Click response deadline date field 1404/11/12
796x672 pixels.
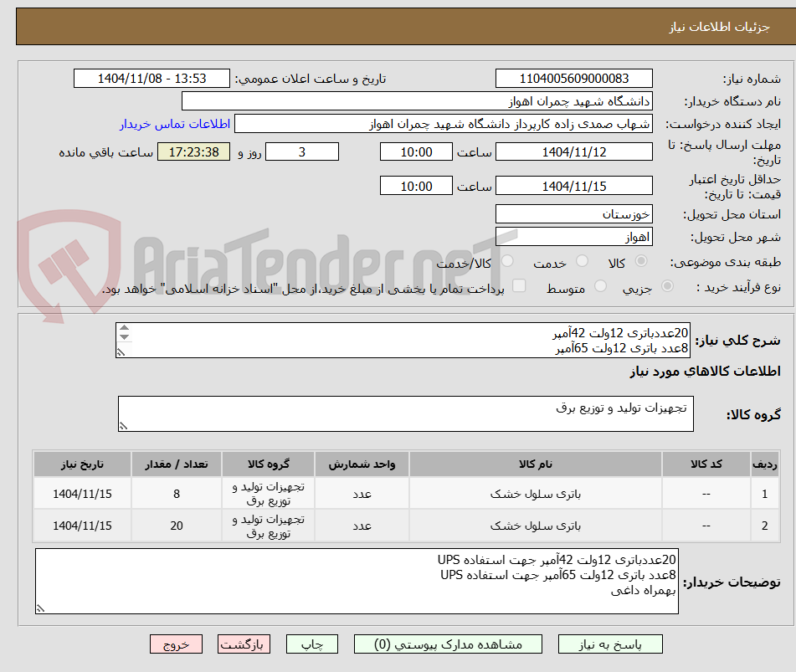point(573,151)
